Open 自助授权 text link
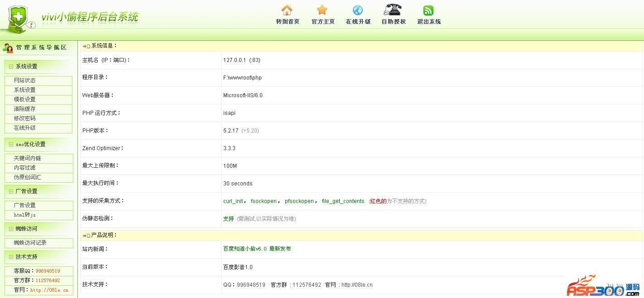The image size is (644, 298). pos(394,22)
